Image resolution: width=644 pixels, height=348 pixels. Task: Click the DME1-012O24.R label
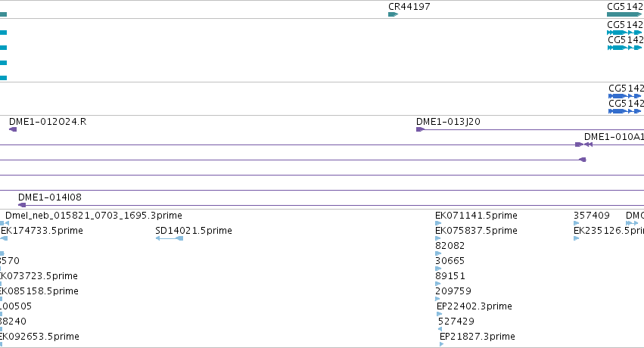(x=48, y=122)
